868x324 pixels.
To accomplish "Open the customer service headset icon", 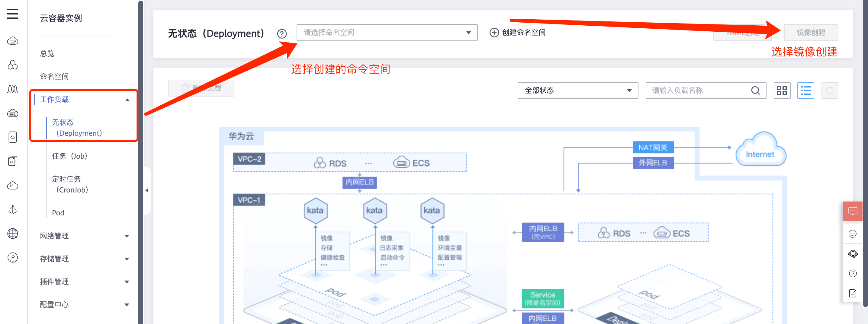I will click(x=853, y=254).
